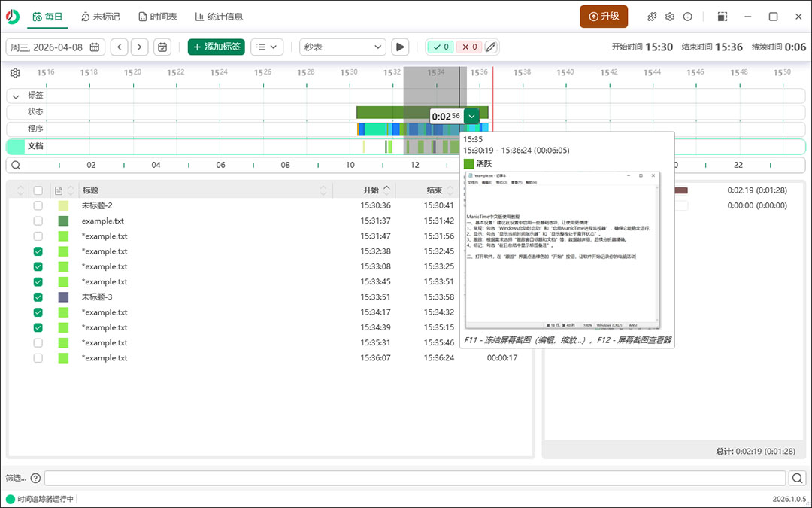
Task: Open settings gear in title bar
Action: tap(670, 17)
